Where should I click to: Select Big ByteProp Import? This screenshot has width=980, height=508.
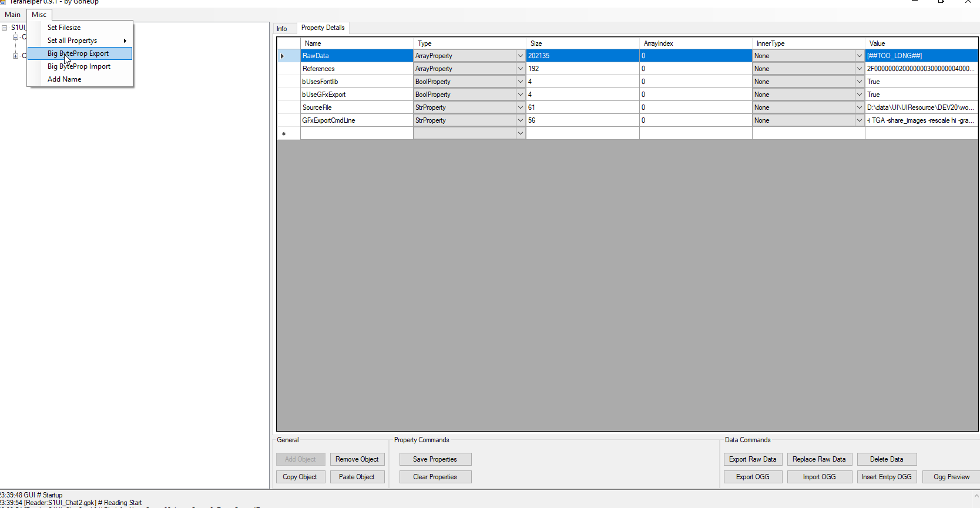tap(80, 66)
